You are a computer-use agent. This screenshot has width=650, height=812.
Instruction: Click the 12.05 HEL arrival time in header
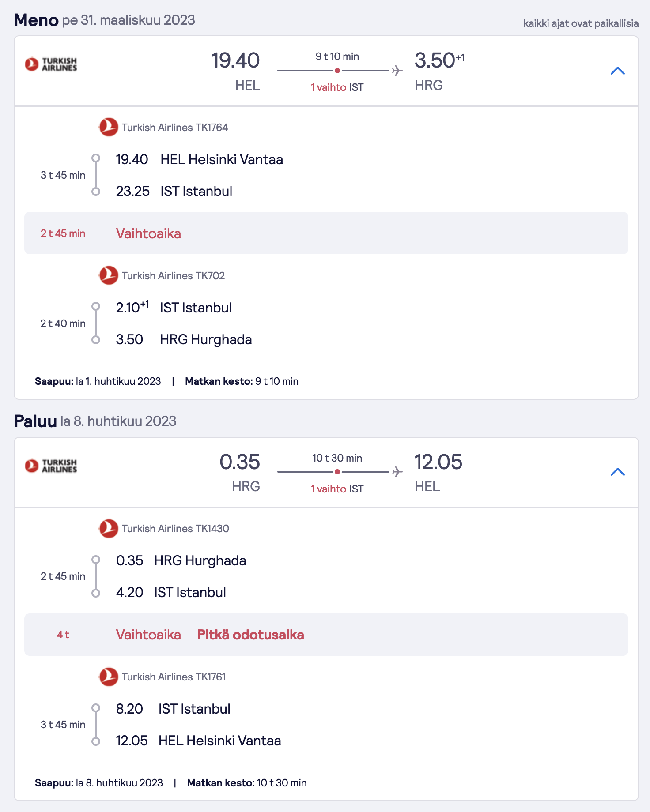click(x=438, y=462)
